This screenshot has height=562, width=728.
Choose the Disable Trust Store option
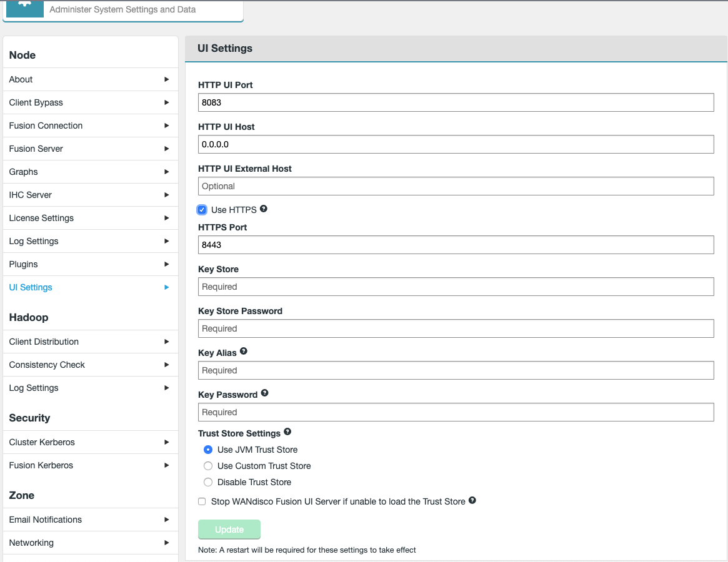point(207,482)
